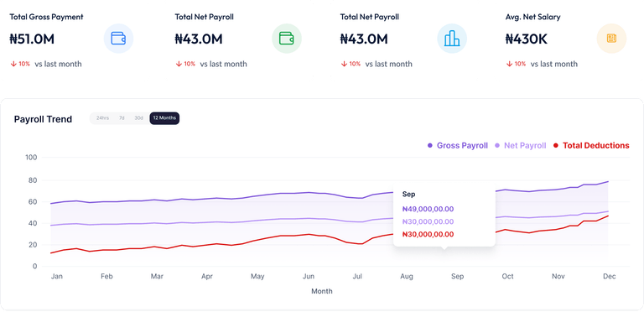Select the 24hrs time range
The height and width of the screenshot is (312, 644).
[x=102, y=118]
